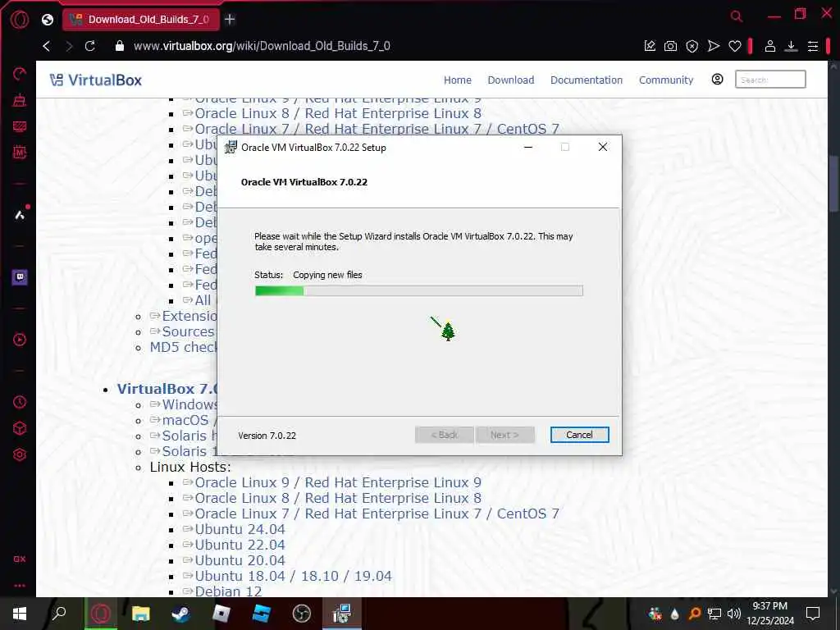Click the website Search input box
The image size is (840, 630).
coord(770,80)
